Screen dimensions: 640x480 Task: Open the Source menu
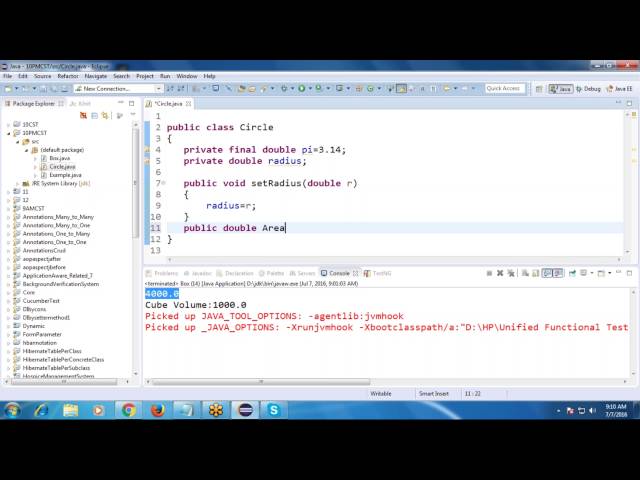tap(42, 76)
